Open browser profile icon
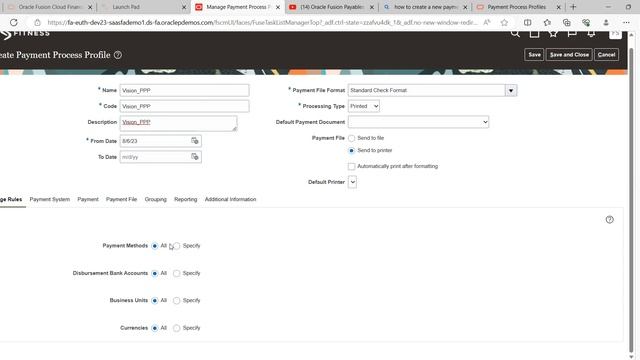640x360 pixels. (x=606, y=22)
